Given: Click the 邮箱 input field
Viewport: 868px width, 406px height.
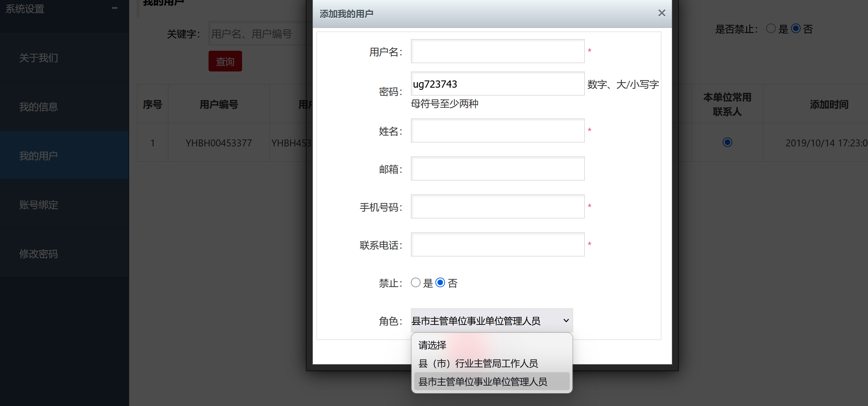Looking at the screenshot, I should click(x=498, y=168).
